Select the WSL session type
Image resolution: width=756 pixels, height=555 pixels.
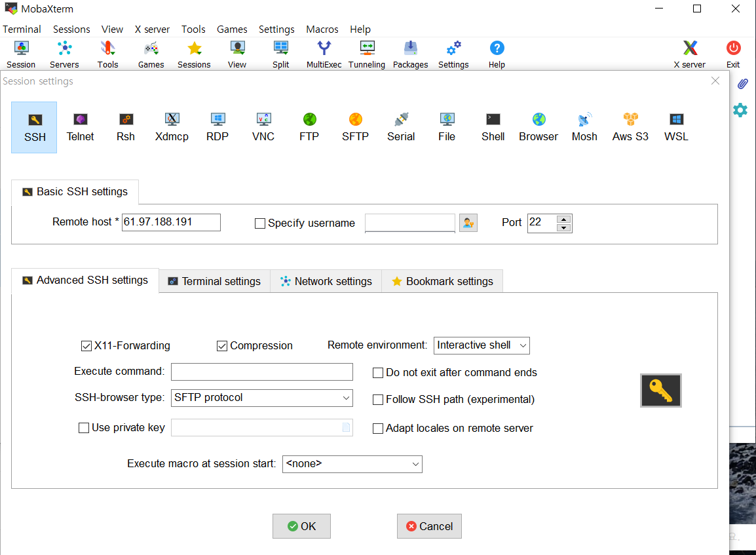coord(677,127)
